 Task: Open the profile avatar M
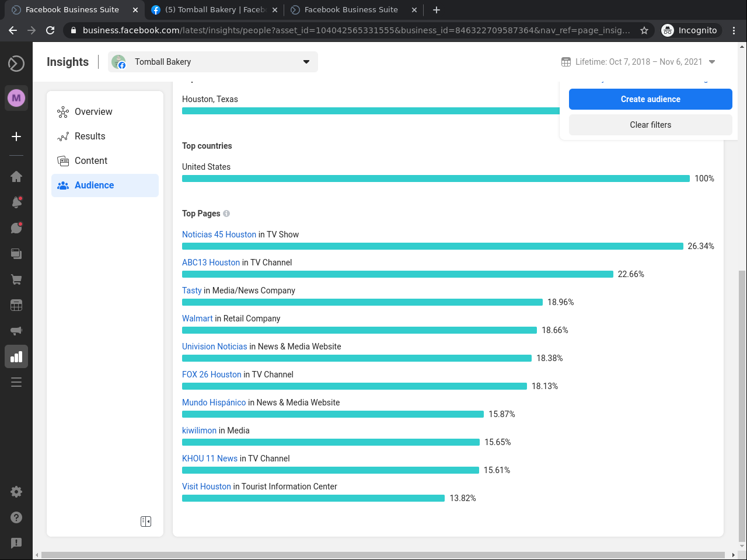click(16, 98)
